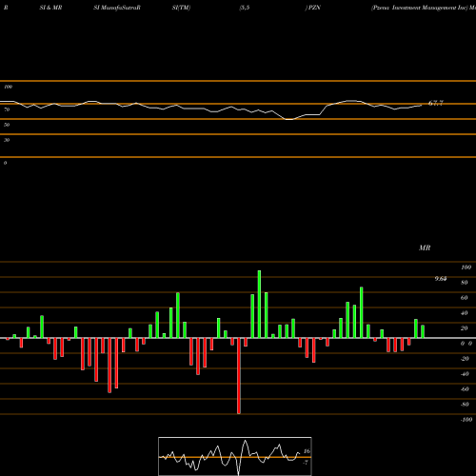The image size is (476, 476).
Task: Click the RSI value label 67.7
Action: 436,103
